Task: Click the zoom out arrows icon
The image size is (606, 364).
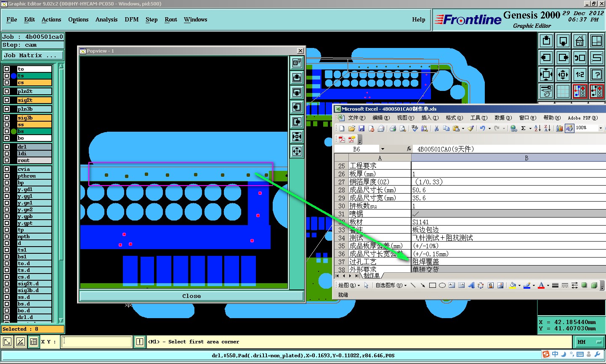Action: 563,74
